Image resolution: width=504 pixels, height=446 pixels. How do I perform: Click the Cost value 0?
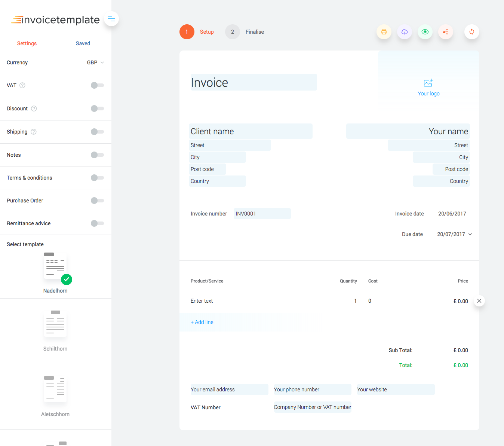click(370, 301)
